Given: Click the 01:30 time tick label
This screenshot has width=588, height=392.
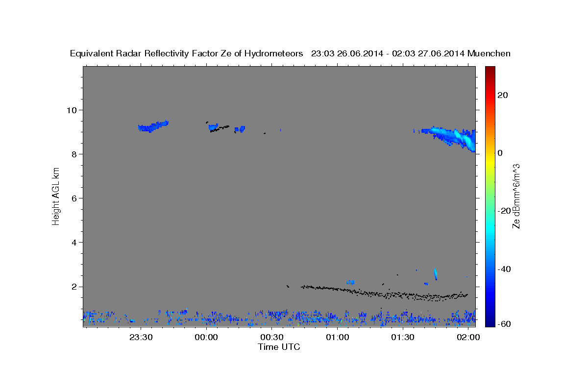Looking at the screenshot, I should point(403,338).
